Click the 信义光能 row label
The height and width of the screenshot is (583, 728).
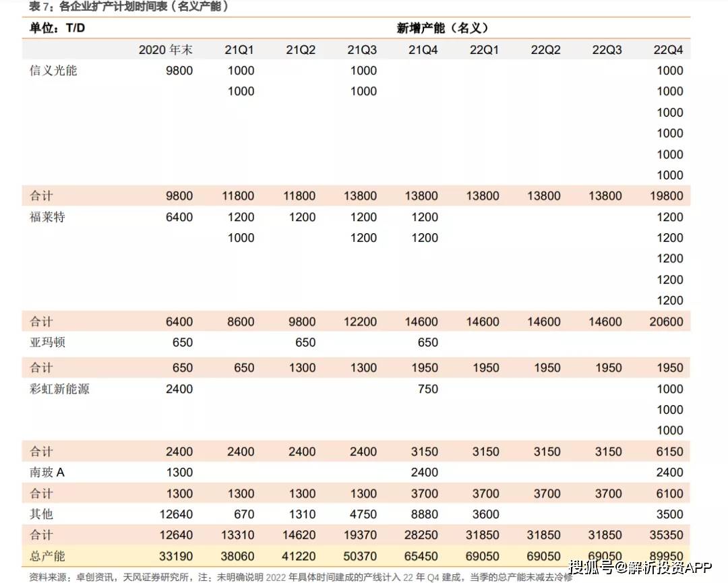click(x=53, y=71)
